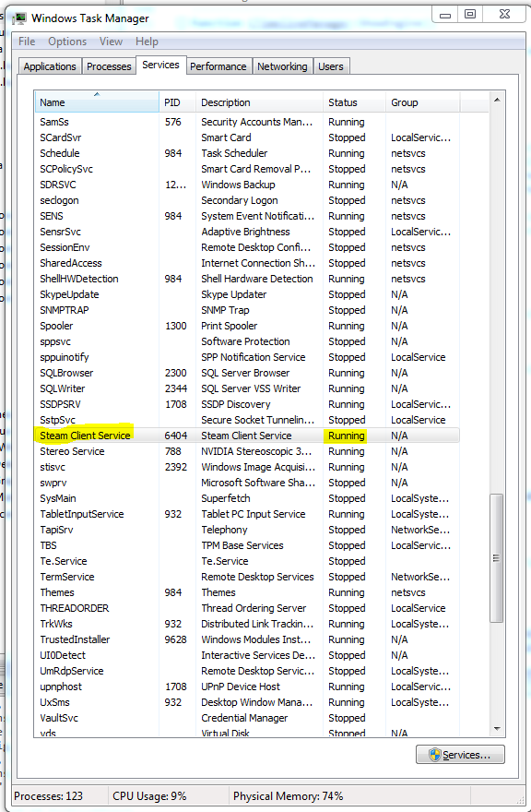Select the SamSs service row
Viewport: 531px width, 812px height.
coord(247,122)
